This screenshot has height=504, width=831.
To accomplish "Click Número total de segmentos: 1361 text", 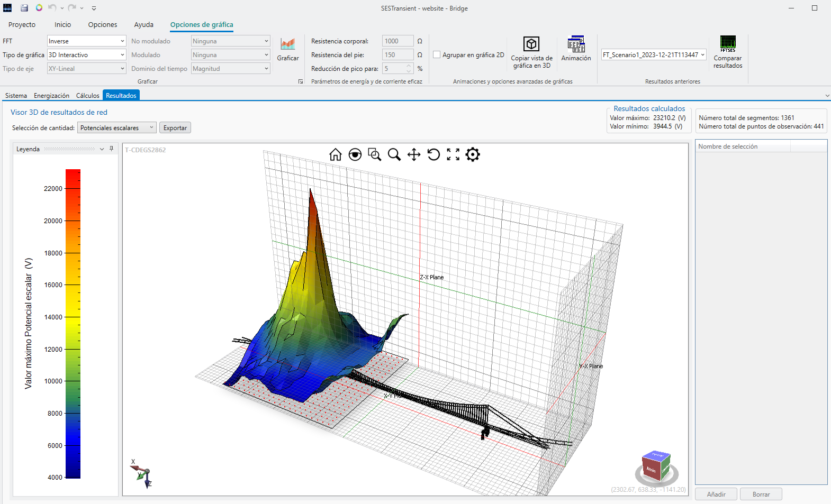I will click(746, 118).
